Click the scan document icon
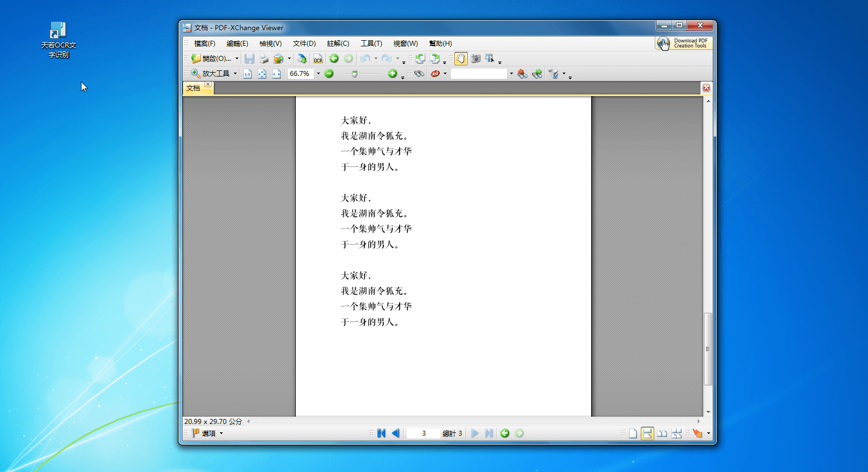Screen dimensions: 868x472 tap(302, 59)
